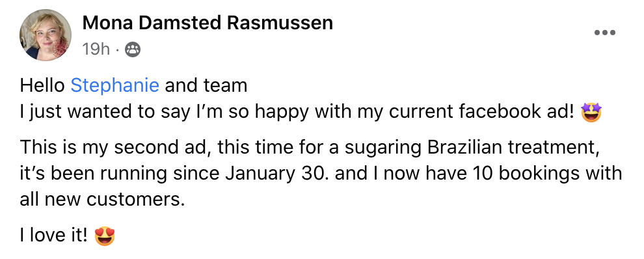Viewport: 644px width, 259px height.
Task: Click 'it's been running since' text
Action: [120, 174]
